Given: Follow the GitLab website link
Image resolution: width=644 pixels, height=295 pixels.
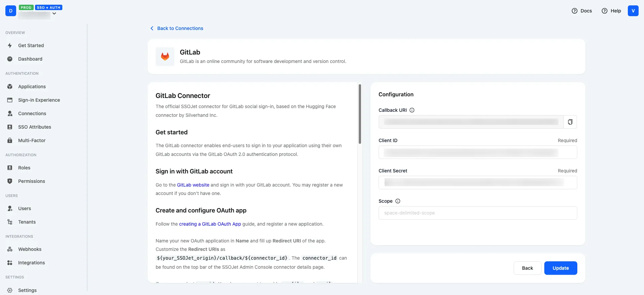Looking at the screenshot, I should point(193,185).
